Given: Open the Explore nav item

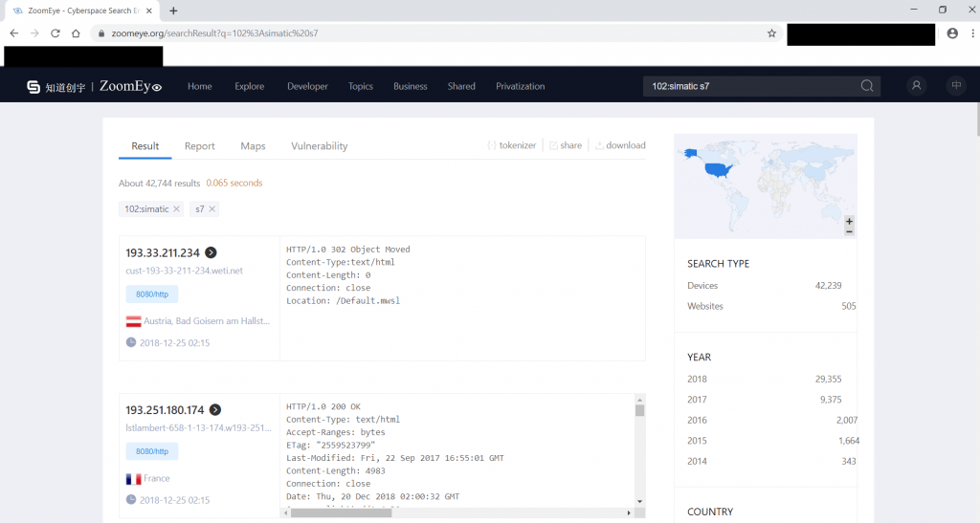Looking at the screenshot, I should tap(250, 86).
